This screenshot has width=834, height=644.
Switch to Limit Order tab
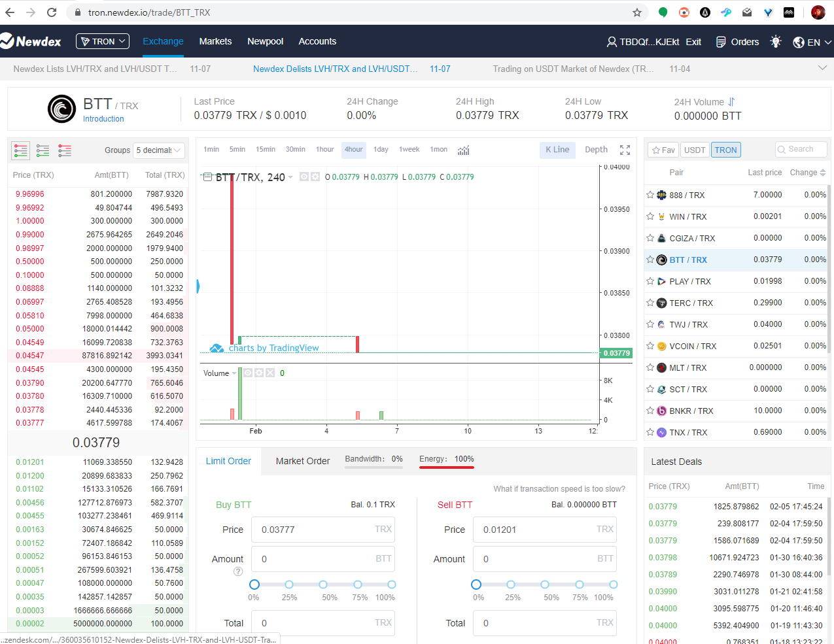[x=228, y=461]
